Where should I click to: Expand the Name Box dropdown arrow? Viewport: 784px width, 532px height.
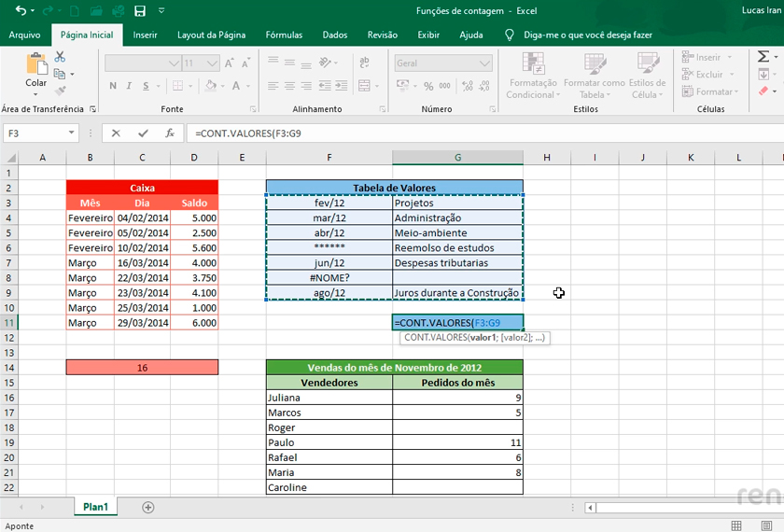coord(72,133)
